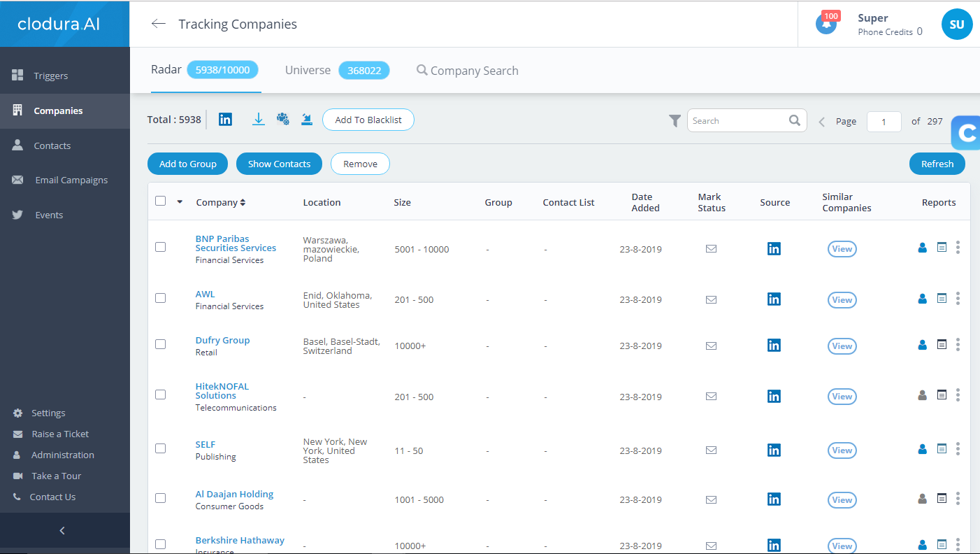Open the floating blue C widget
980x554 pixels.
tap(966, 133)
